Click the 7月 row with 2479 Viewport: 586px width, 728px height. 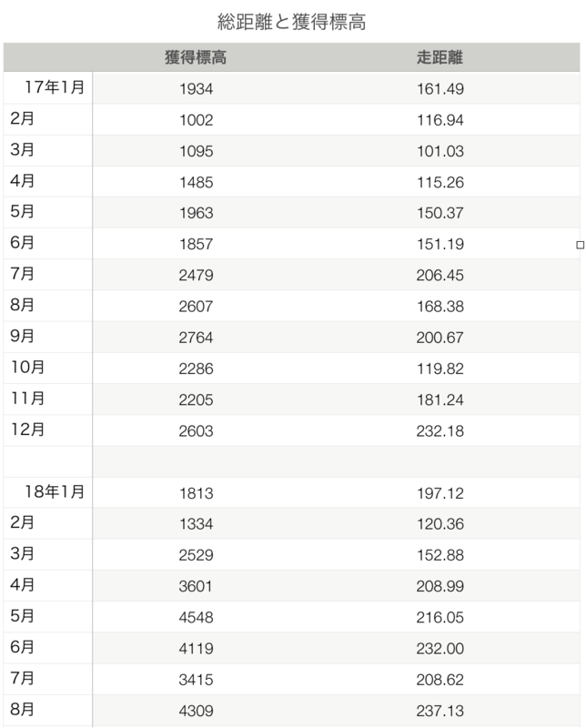click(x=291, y=275)
